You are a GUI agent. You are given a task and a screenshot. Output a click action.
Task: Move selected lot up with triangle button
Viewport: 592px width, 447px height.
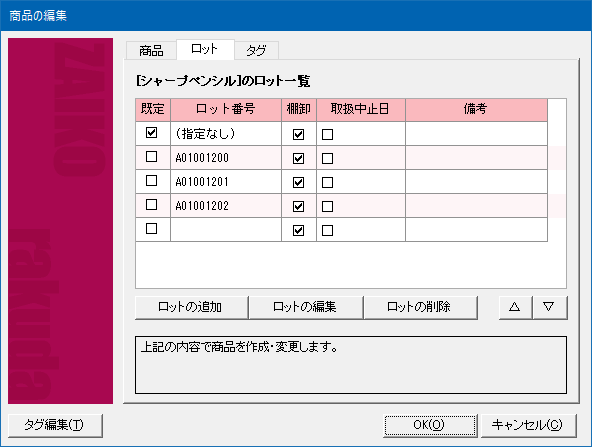tap(515, 307)
